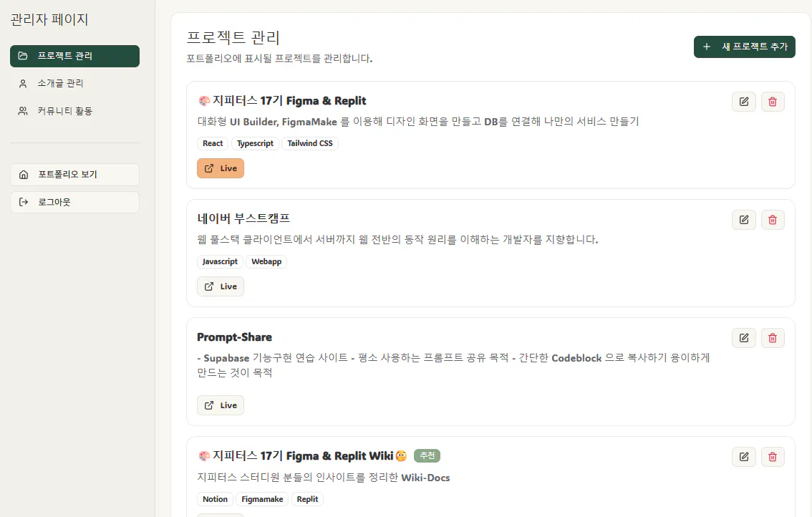Screen dimensions: 812x517
Task: Edit the 네이버 부스트캠프 project
Action: (x=744, y=220)
